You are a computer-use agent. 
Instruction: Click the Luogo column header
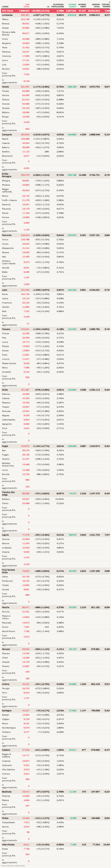pos(5,6)
